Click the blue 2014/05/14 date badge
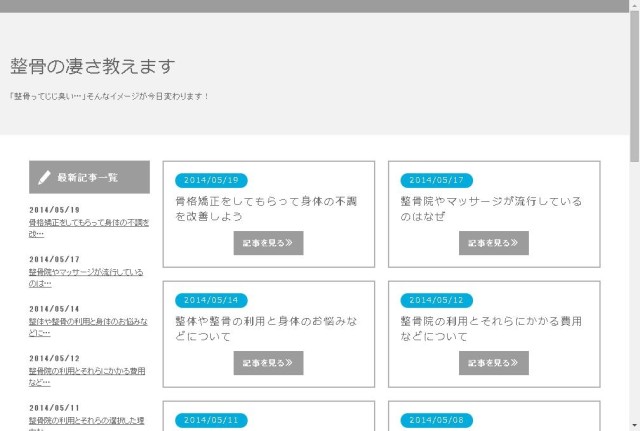The image size is (640, 431). (211, 300)
